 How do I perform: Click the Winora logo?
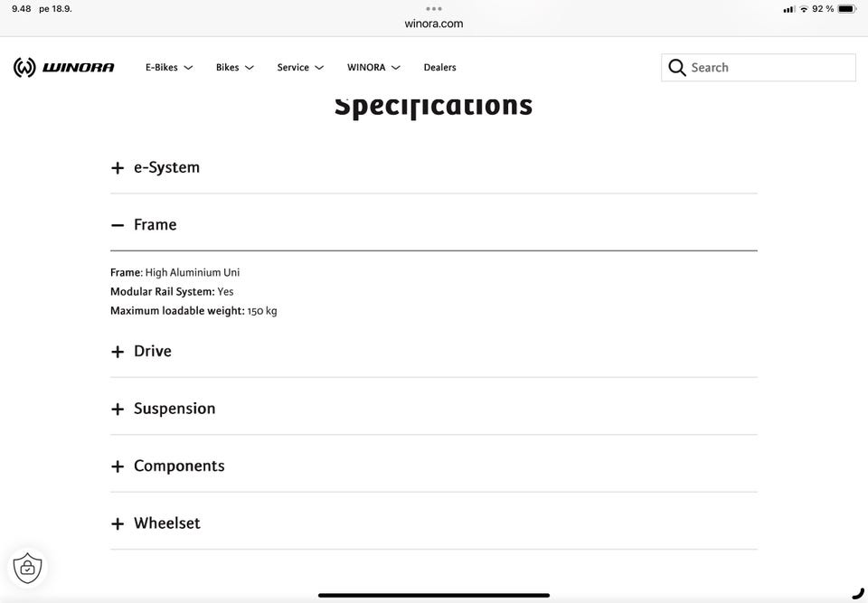point(63,68)
